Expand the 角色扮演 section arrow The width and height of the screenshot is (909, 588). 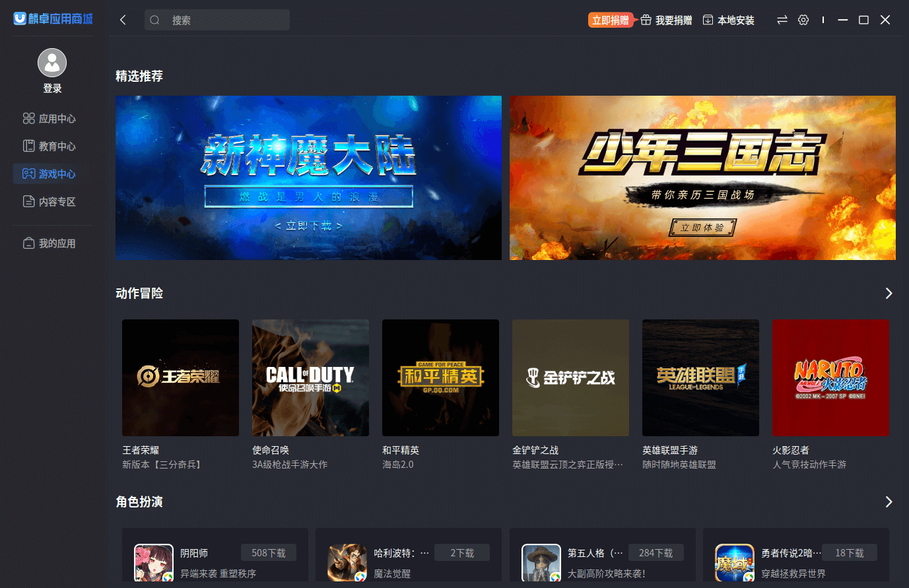tap(889, 502)
